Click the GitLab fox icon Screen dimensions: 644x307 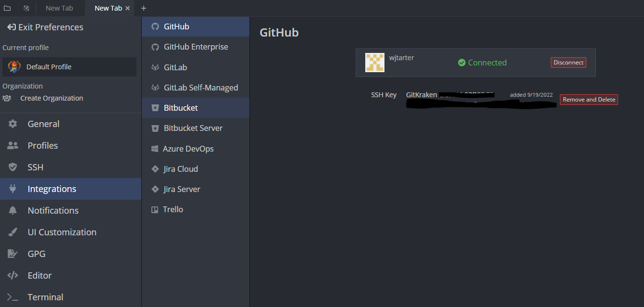[x=155, y=67]
